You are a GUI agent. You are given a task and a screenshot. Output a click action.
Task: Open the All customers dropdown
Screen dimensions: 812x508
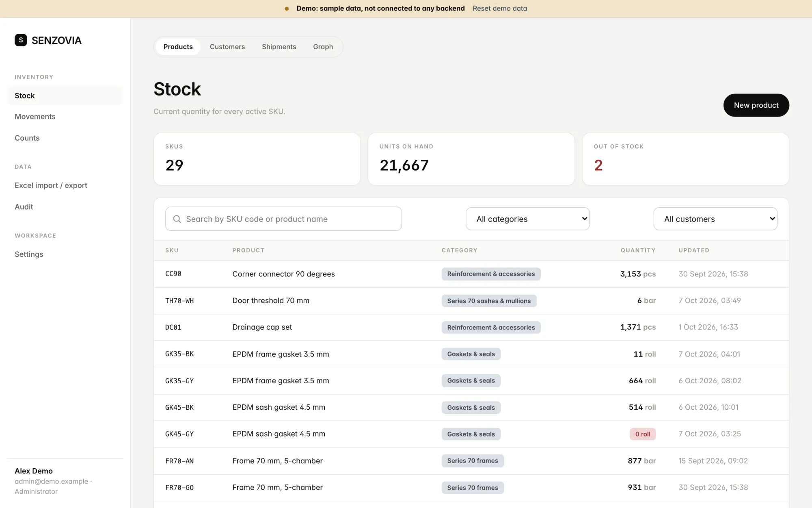click(x=715, y=219)
